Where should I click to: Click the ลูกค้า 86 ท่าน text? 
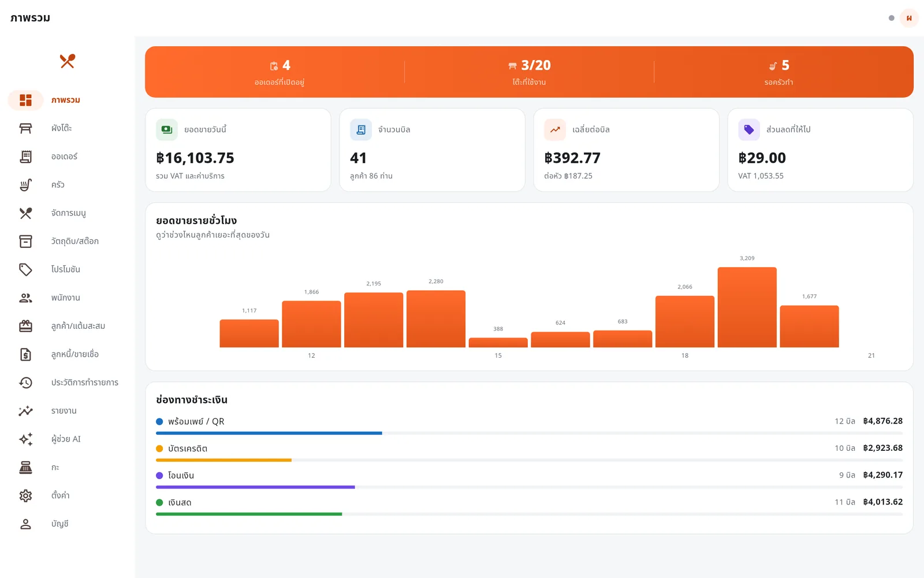coord(371,176)
